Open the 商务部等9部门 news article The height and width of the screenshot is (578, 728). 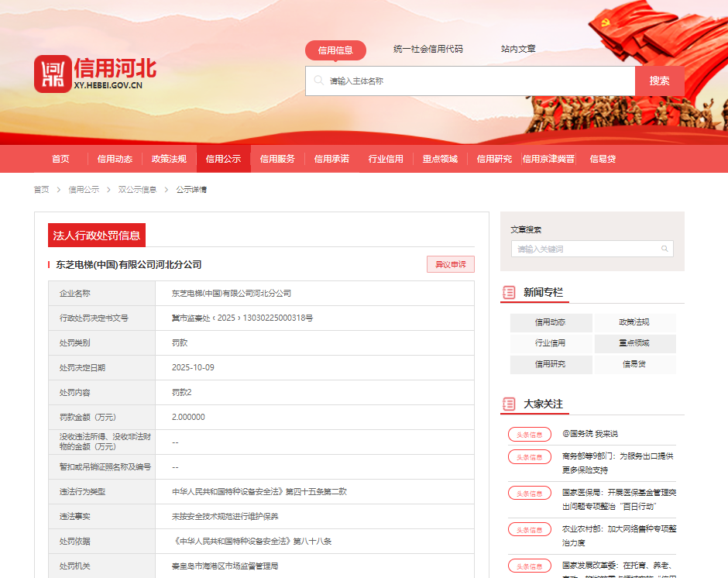click(617, 463)
